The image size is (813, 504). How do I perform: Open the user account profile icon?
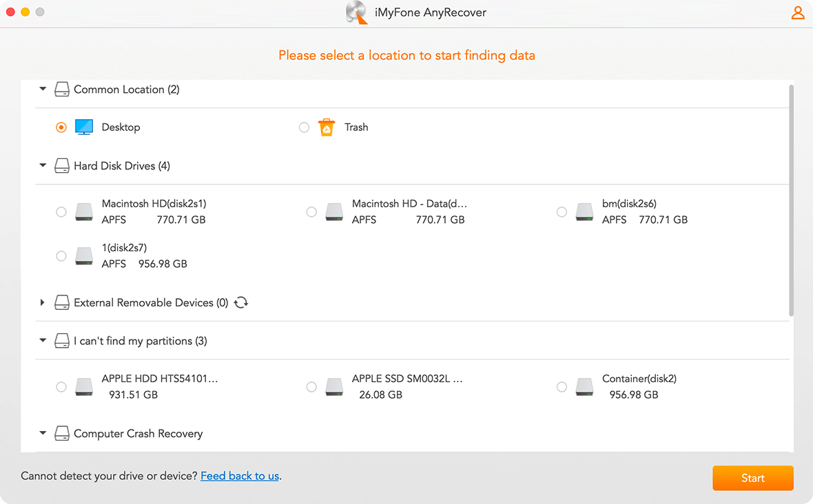point(797,12)
